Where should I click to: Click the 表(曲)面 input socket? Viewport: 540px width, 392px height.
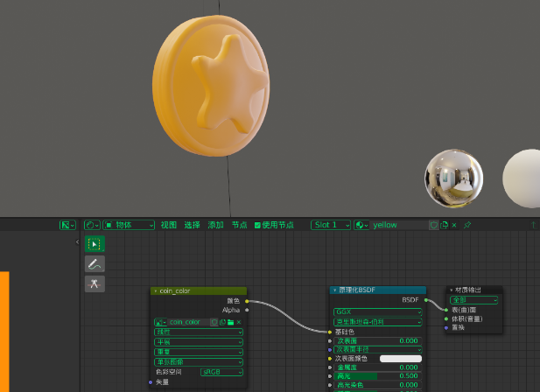point(446,310)
